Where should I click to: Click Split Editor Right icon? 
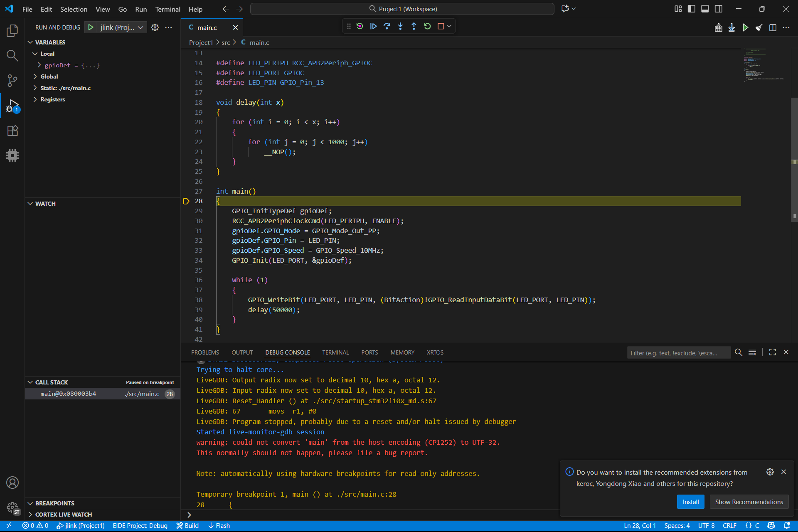click(773, 27)
